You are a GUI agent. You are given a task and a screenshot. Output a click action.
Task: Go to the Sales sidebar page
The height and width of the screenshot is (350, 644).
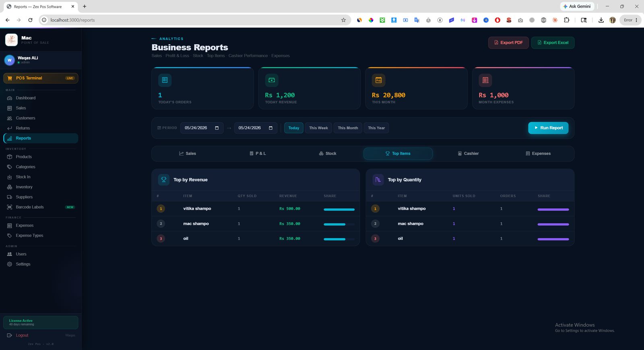[41, 108]
